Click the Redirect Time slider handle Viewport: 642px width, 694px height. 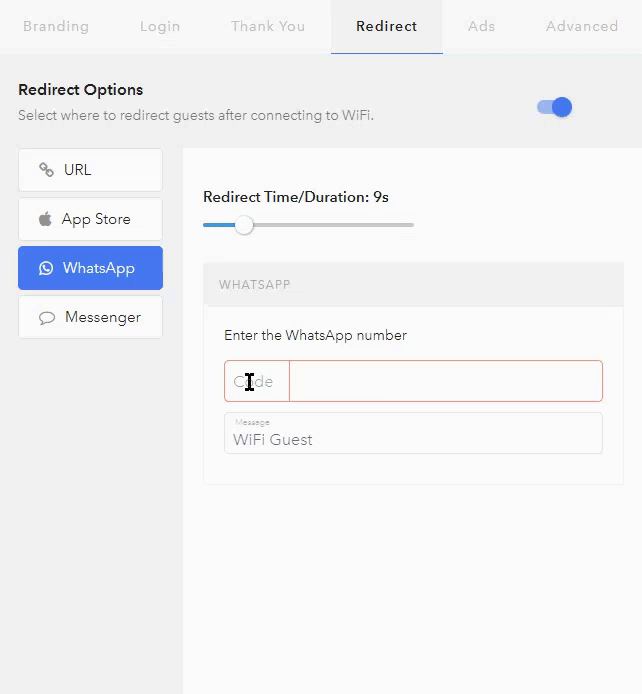click(x=244, y=225)
